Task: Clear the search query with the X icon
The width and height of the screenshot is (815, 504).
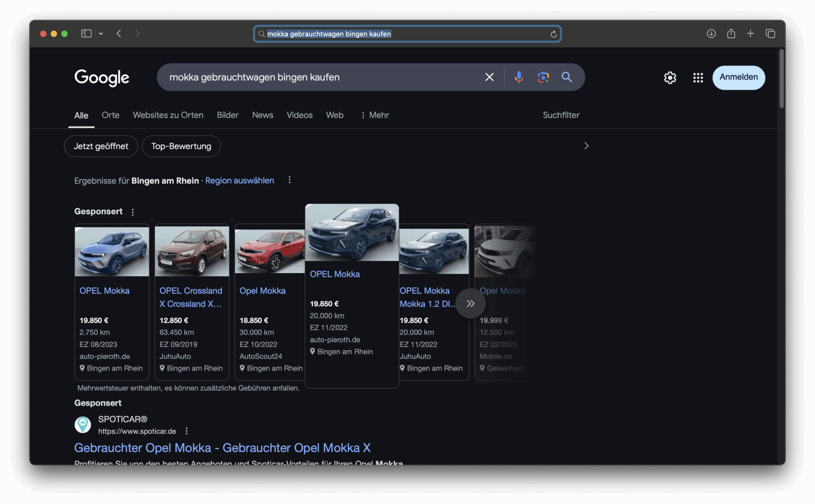Action: 489,77
